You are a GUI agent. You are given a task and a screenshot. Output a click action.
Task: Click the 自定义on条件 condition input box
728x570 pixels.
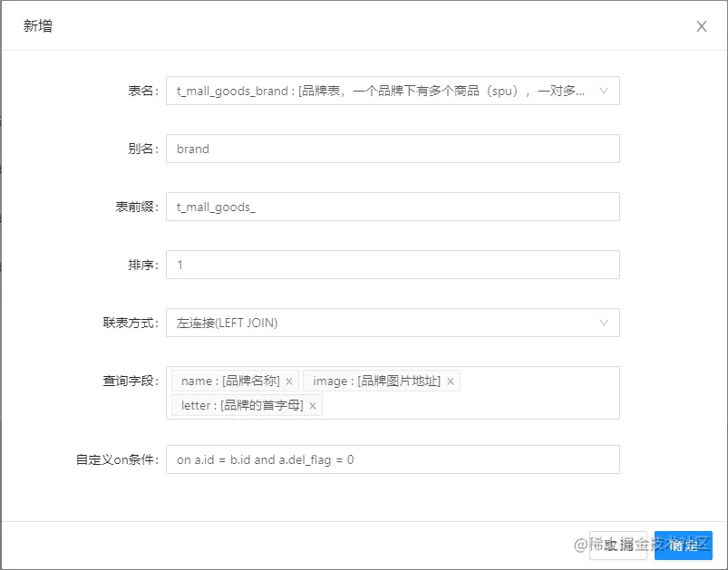(x=393, y=459)
